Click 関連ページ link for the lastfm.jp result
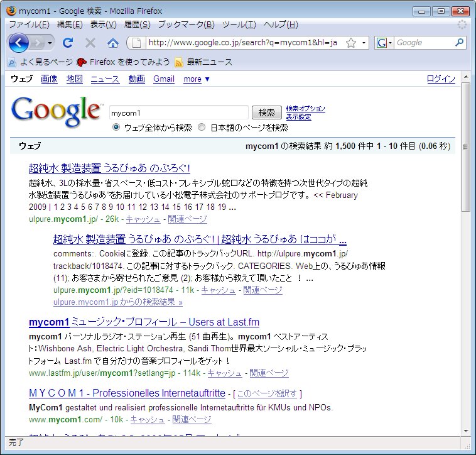 [x=269, y=373]
